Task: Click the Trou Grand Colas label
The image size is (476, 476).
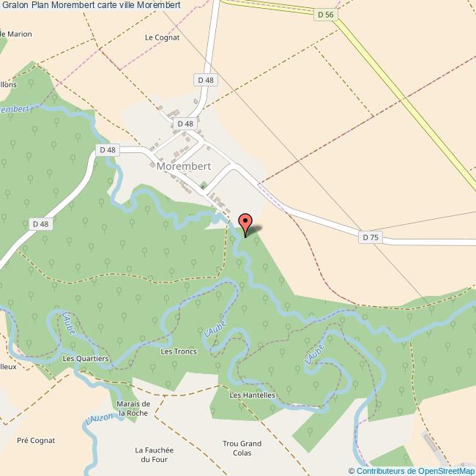Action: (x=242, y=448)
